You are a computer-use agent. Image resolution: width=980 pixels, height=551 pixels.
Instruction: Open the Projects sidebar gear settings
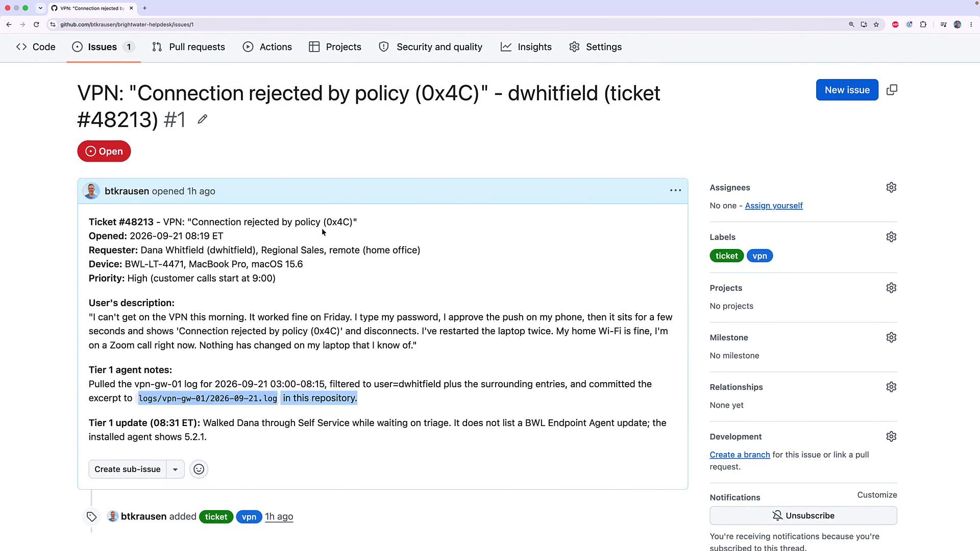tap(891, 288)
